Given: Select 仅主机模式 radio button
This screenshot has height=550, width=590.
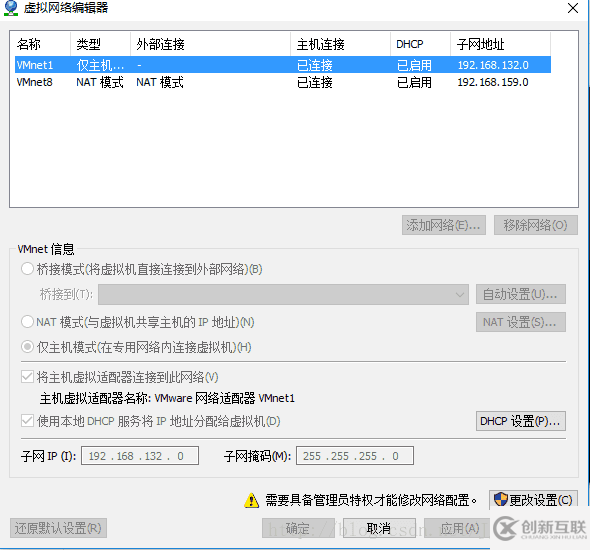Looking at the screenshot, I should [27, 347].
